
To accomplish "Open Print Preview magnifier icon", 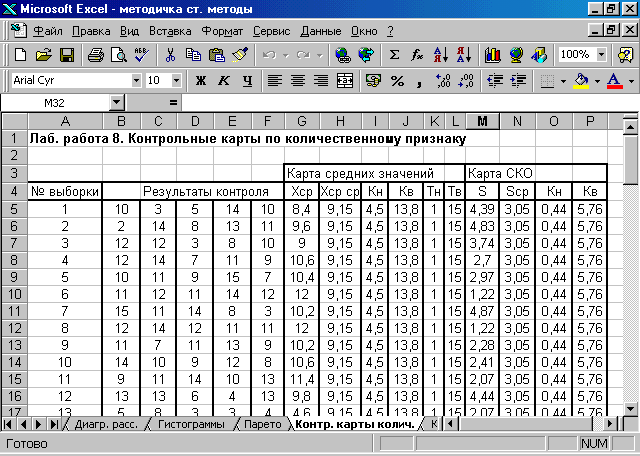I will click(x=119, y=54).
